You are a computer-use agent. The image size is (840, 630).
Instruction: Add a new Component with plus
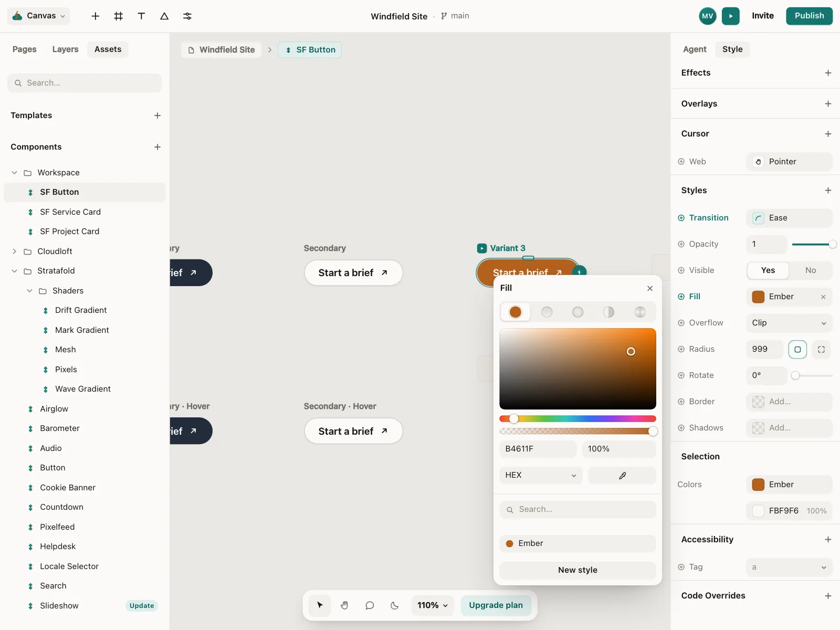coord(157,147)
